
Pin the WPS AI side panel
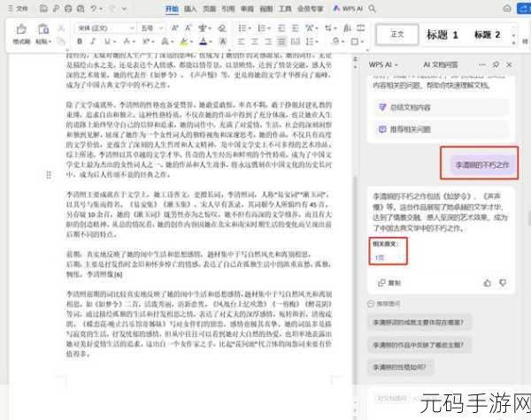point(496,65)
